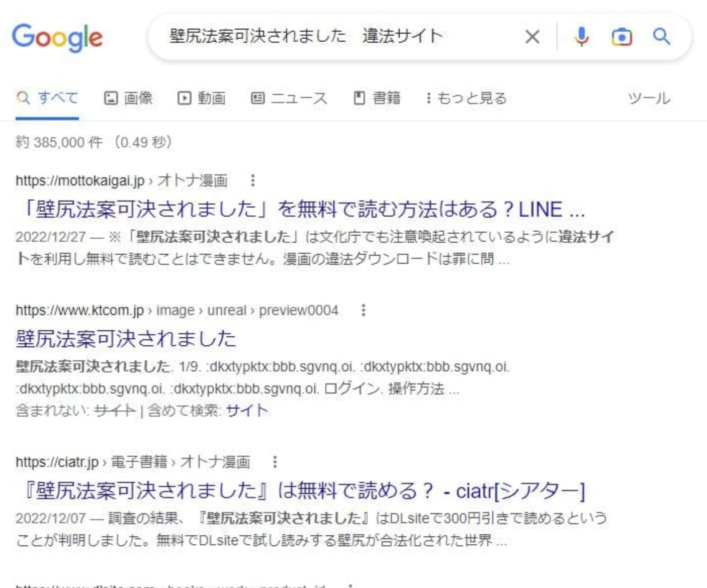This screenshot has height=588, width=707.
Task: Start a voice search with the microphone icon
Action: pyautogui.click(x=581, y=36)
